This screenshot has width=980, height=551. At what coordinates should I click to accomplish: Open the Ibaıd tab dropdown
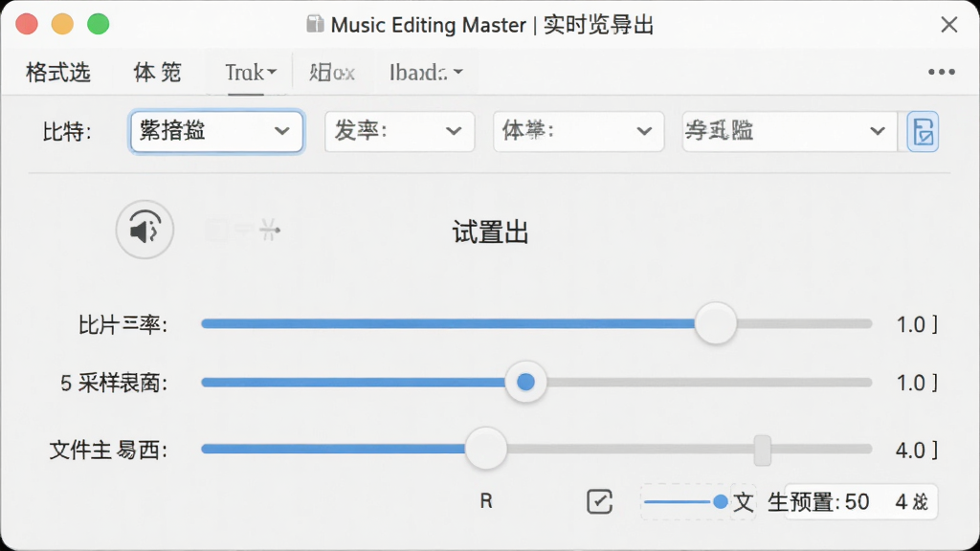pos(426,73)
